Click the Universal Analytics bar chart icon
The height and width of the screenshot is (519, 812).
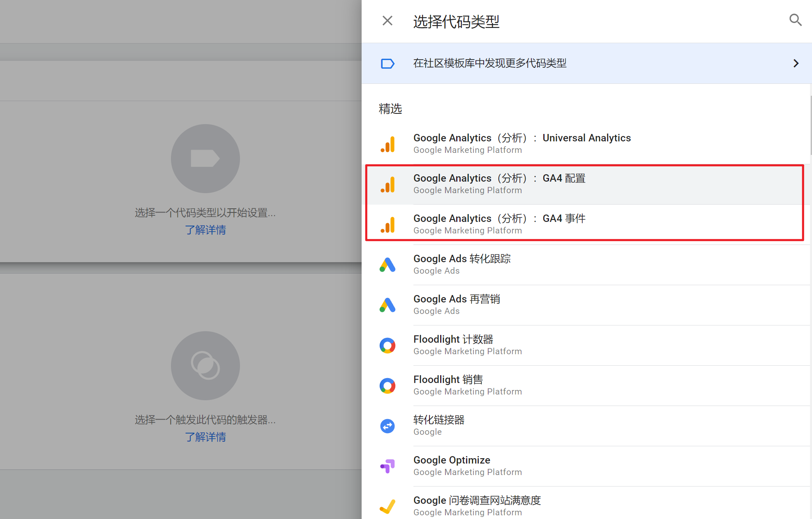pos(388,144)
